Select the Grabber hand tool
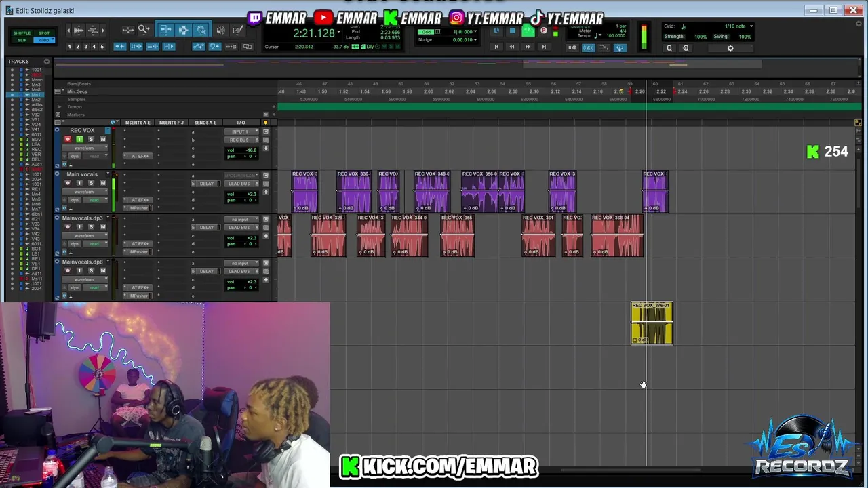Screen dimensions: 868x488 tap(201, 30)
